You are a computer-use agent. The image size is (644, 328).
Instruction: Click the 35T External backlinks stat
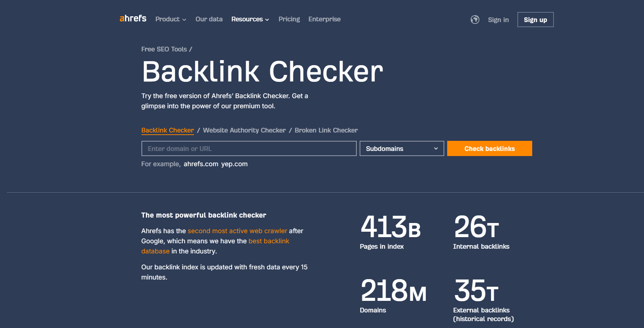483,300
